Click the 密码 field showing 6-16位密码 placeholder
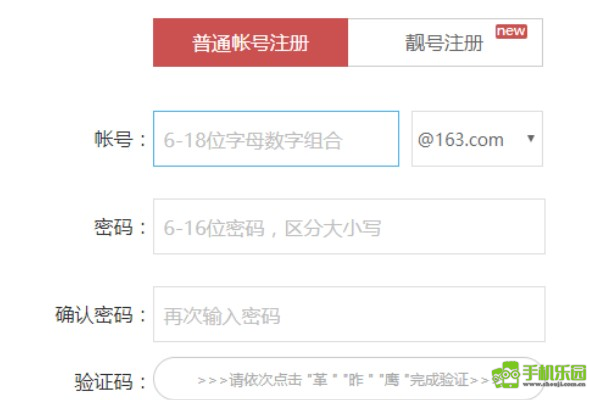 (x=349, y=226)
